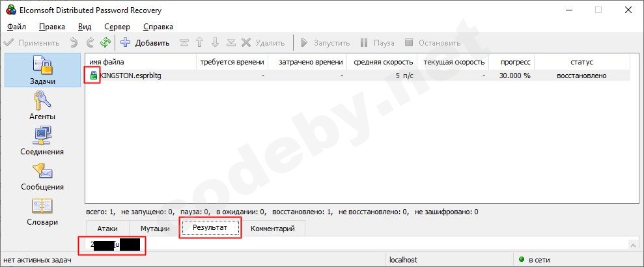The height and width of the screenshot is (267, 644).
Task: Open the Файл menu
Action: point(16,27)
